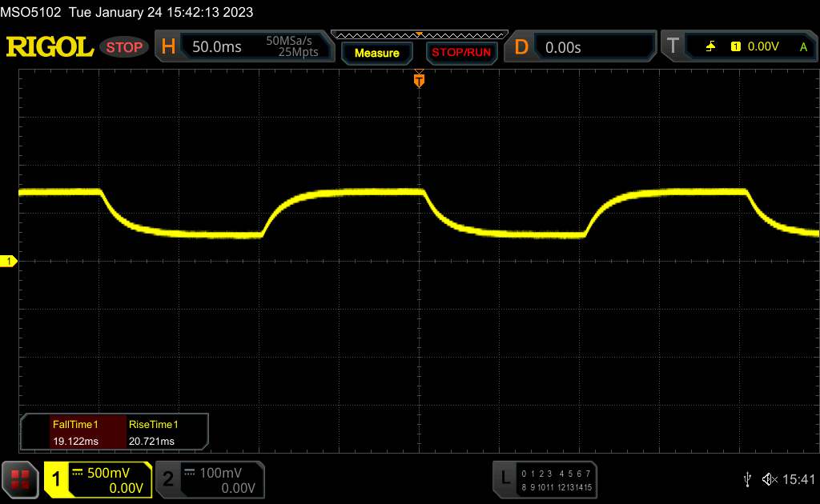The width and height of the screenshot is (820, 504).
Task: Click the channel 2 100mV scale value
Action: click(221, 473)
